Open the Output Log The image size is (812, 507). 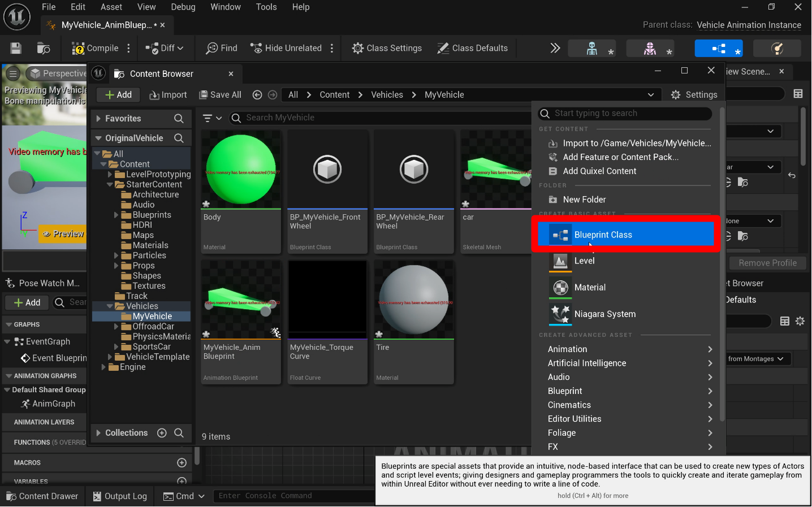pos(120,496)
